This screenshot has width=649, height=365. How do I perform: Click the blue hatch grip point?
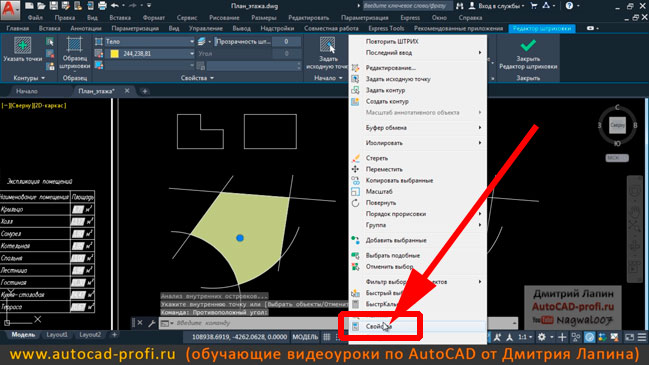[x=240, y=238]
